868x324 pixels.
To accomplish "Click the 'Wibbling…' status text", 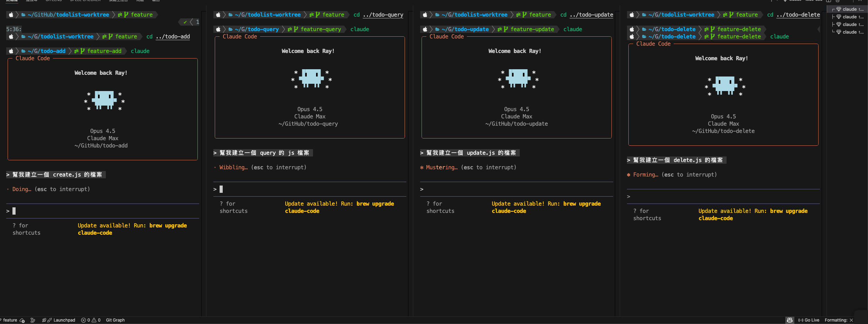I will [x=233, y=168].
